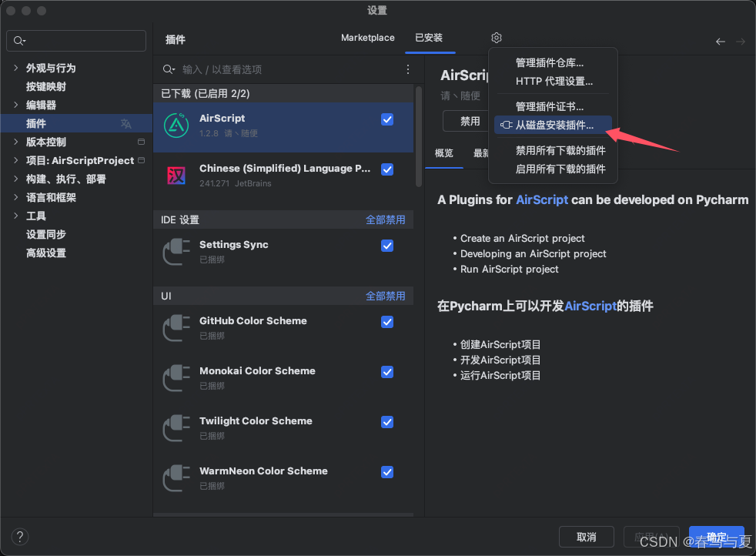
Task: Toggle the Twilight Color Scheme checkbox
Action: point(387,423)
